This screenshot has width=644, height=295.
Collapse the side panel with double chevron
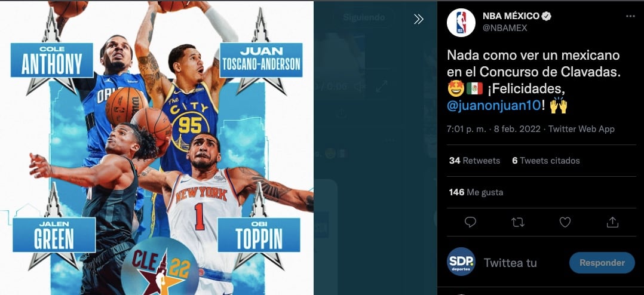point(419,19)
